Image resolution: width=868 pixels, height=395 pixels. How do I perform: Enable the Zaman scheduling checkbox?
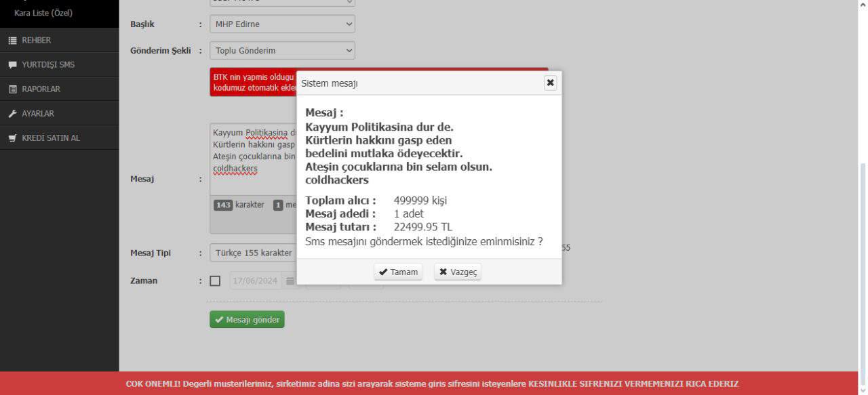click(x=215, y=280)
